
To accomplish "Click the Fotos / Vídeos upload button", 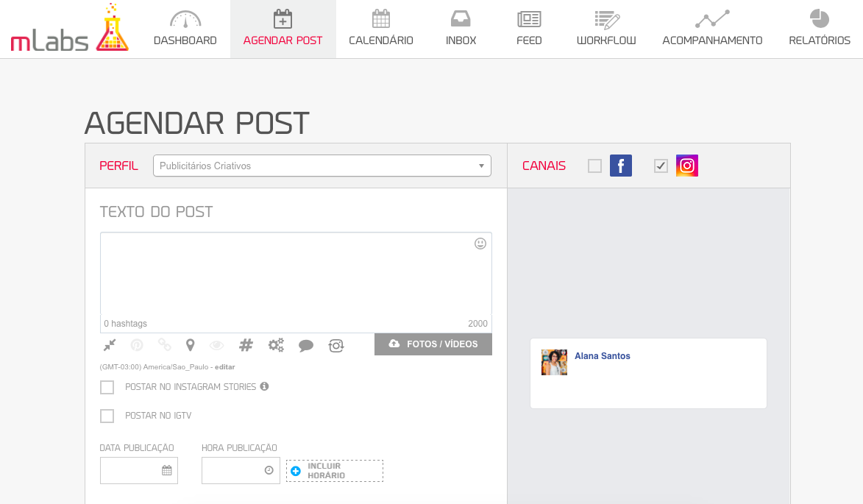I will pos(433,344).
